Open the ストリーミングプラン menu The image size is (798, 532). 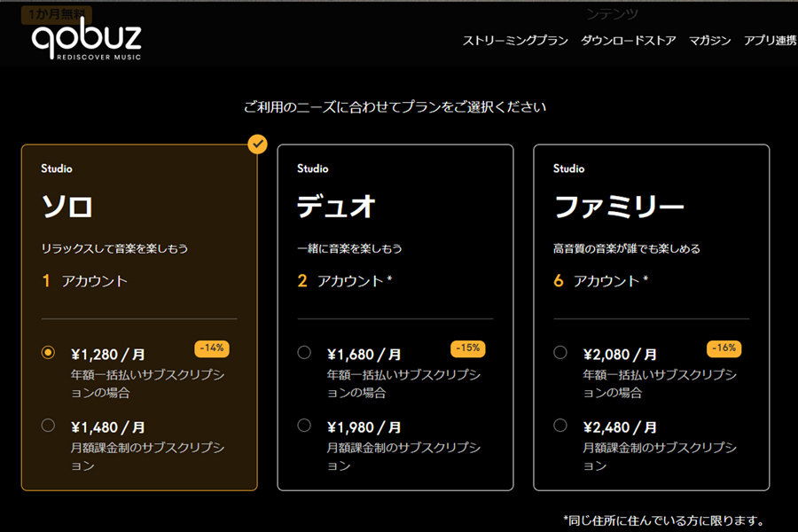click(515, 40)
